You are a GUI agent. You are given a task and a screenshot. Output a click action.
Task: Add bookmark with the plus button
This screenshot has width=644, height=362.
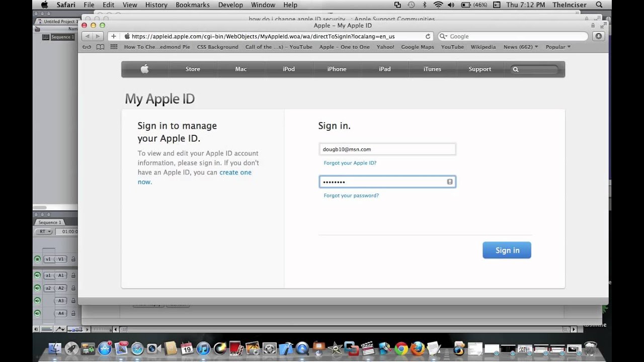[114, 36]
